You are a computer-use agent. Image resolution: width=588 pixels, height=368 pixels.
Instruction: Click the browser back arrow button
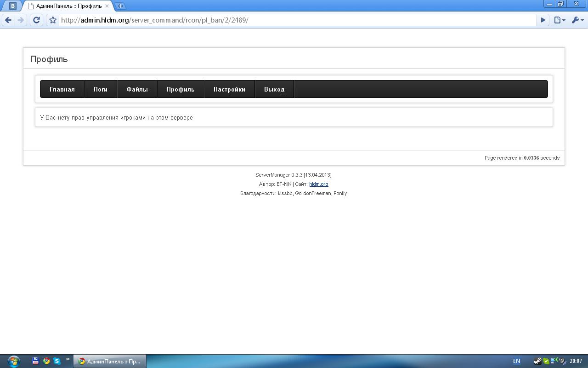pos(8,20)
